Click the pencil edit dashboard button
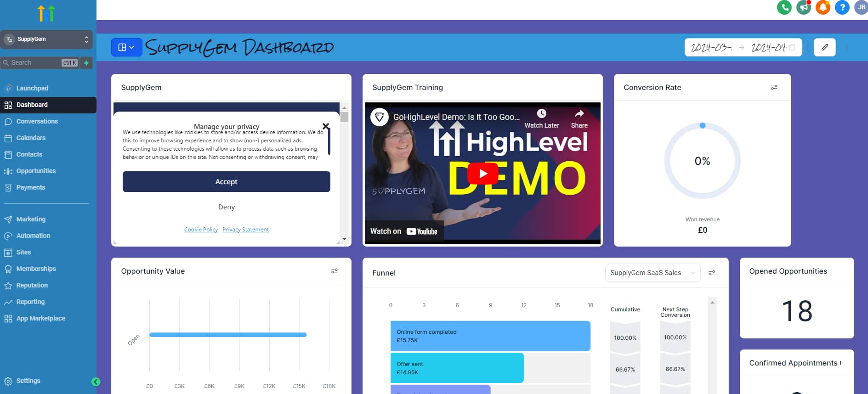Image resolution: width=868 pixels, height=394 pixels. (x=824, y=47)
